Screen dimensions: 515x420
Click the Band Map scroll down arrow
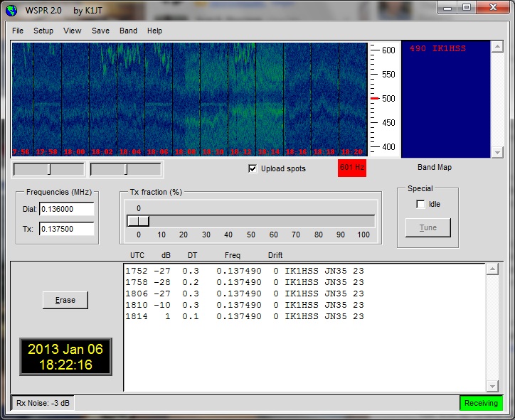[x=497, y=152]
